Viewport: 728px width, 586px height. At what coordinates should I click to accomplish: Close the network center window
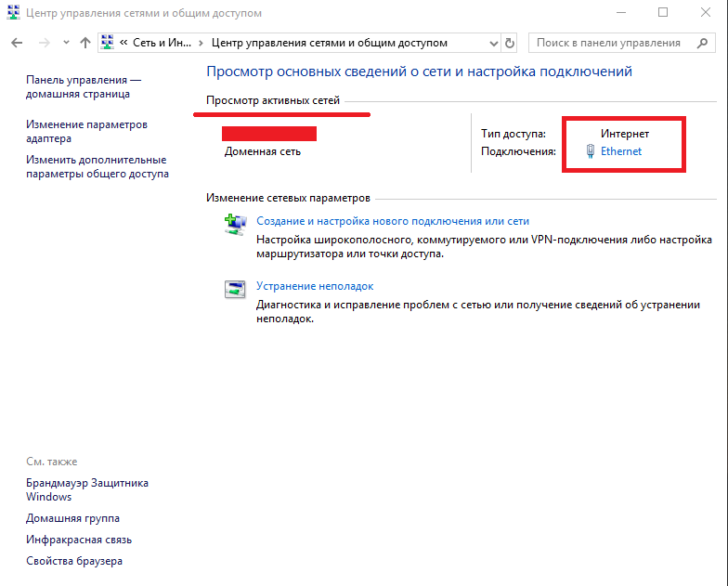[706, 13]
